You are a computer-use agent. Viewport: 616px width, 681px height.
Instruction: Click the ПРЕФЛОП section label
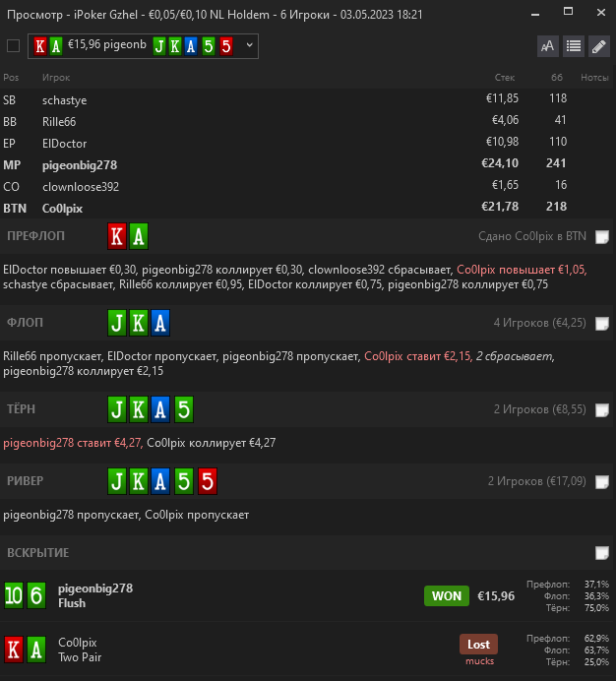35,236
